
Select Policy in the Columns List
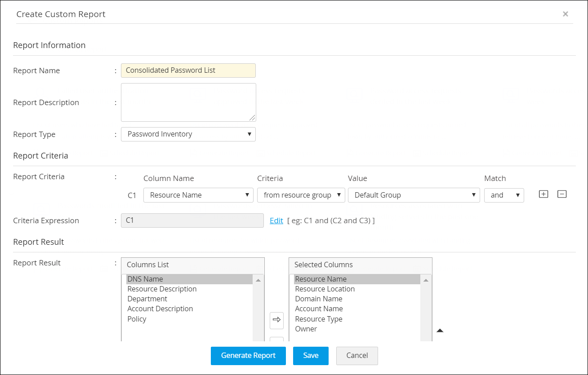(137, 319)
